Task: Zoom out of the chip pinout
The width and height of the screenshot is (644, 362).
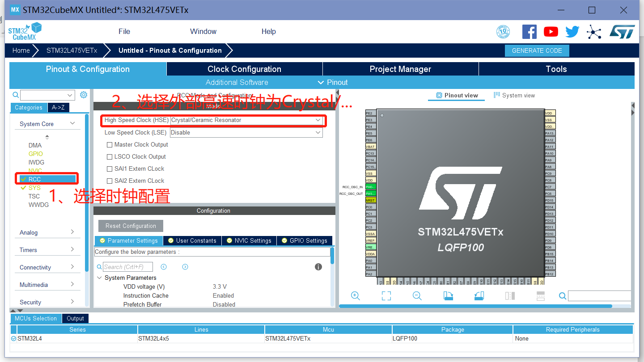Action: [417, 296]
